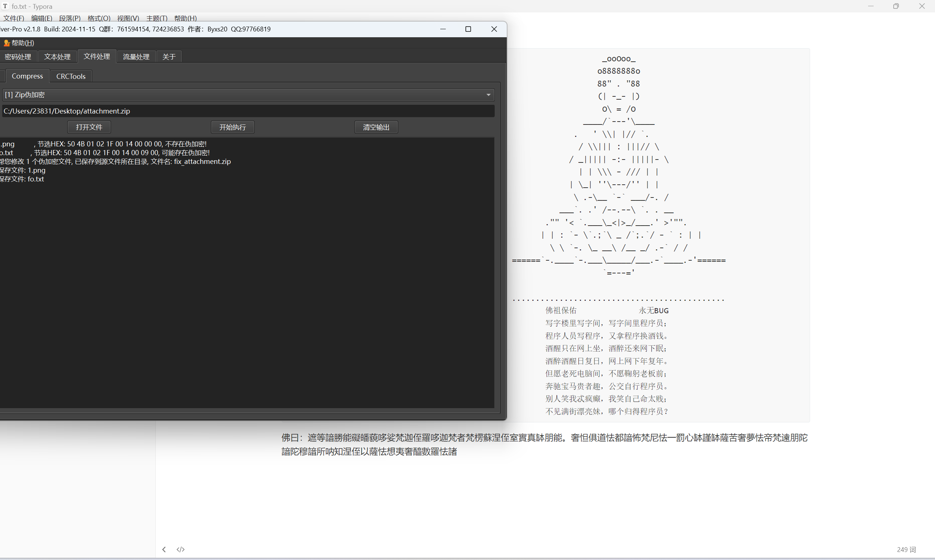The width and height of the screenshot is (935, 560).
Task: Click the '_ooOoo_' ASCII art line
Action: [x=619, y=59]
